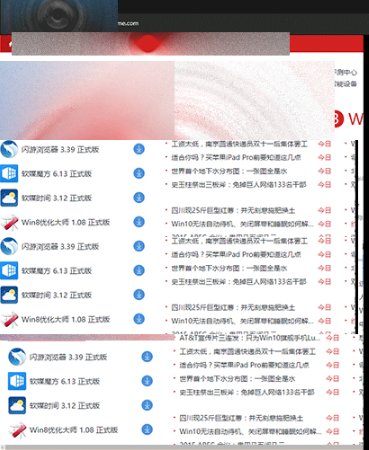369x450 pixels.
Task: Click the 软媒魔方 cube icon in the middle list
Action: tap(9, 270)
